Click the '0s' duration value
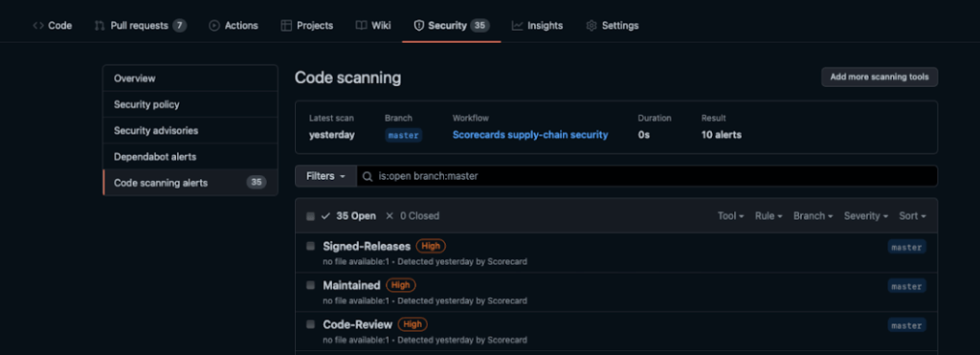The image size is (980, 355). [x=644, y=134]
